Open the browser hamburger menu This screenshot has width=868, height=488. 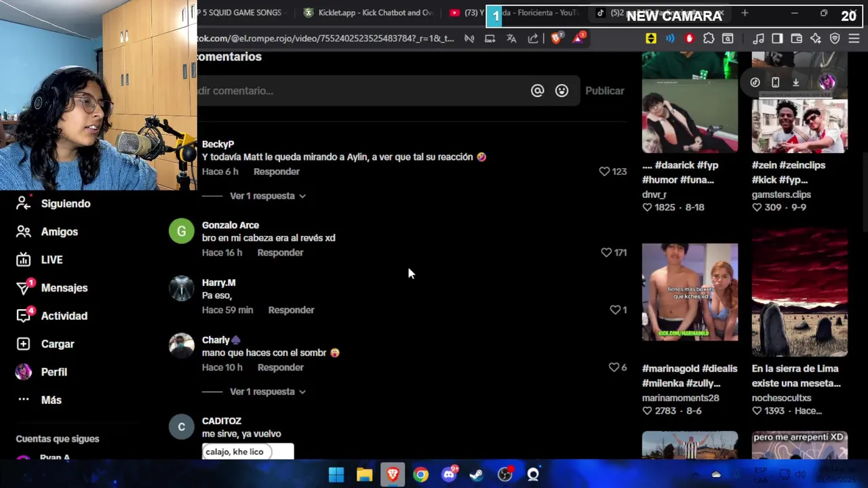point(854,39)
